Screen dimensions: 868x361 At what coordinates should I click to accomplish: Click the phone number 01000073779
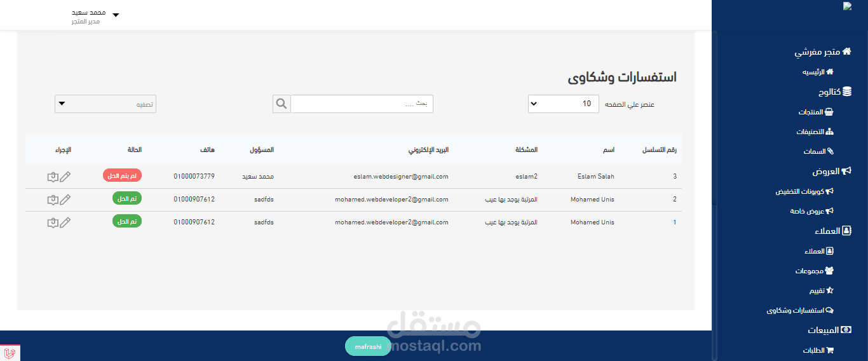point(194,177)
